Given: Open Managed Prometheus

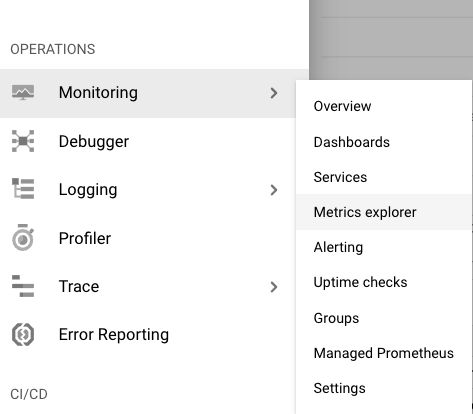Looking at the screenshot, I should tap(383, 353).
